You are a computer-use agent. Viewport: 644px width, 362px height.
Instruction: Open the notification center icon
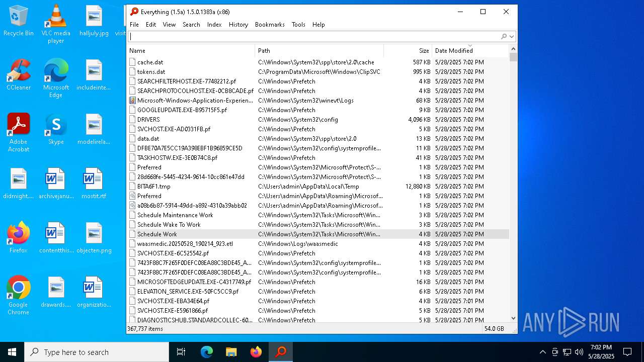pos(627,352)
